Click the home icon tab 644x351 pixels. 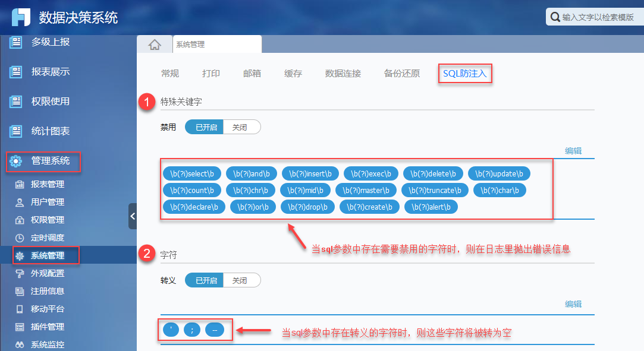[x=155, y=45]
